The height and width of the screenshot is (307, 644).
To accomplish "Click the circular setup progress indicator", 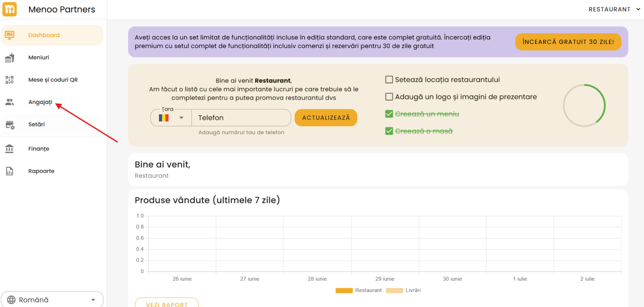I will click(x=584, y=105).
